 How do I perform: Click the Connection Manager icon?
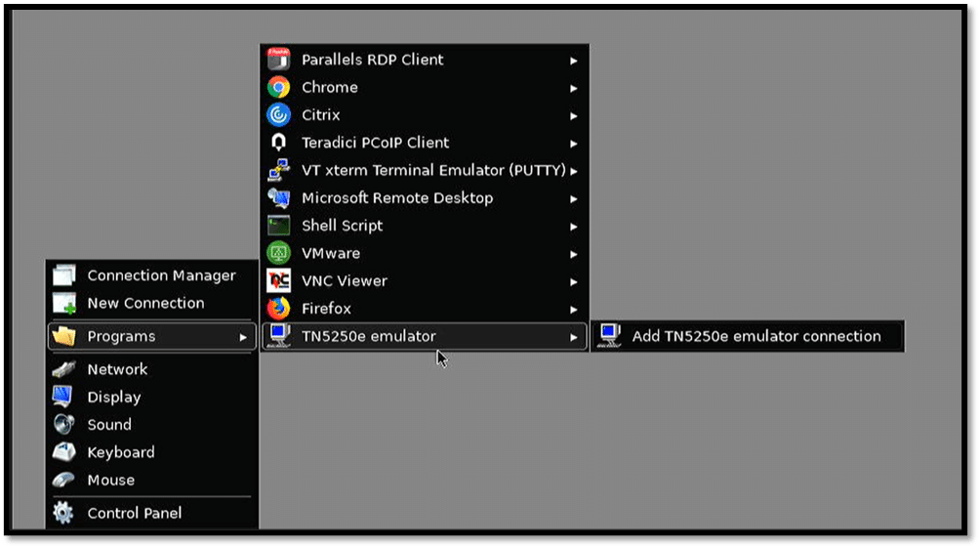pos(64,275)
